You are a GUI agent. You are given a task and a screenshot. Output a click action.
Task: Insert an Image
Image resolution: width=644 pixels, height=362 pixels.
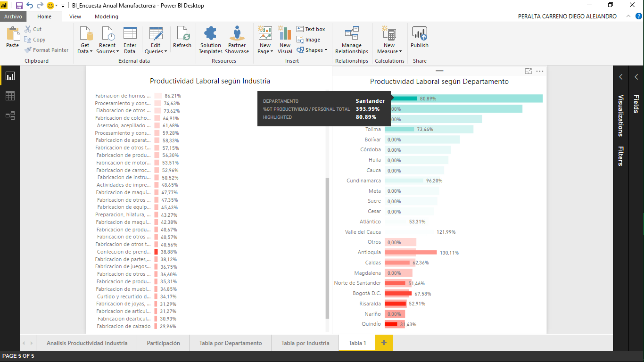coord(308,40)
